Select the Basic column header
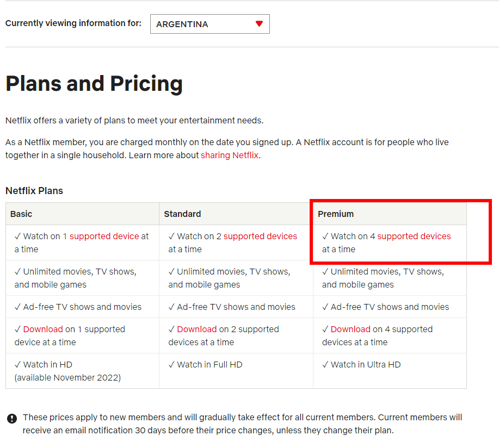 82,214
